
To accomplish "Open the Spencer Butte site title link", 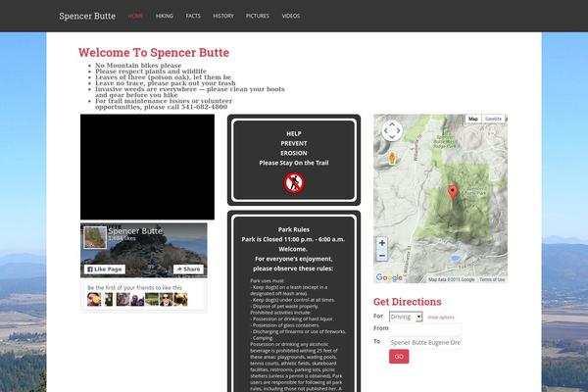I will click(x=87, y=16).
